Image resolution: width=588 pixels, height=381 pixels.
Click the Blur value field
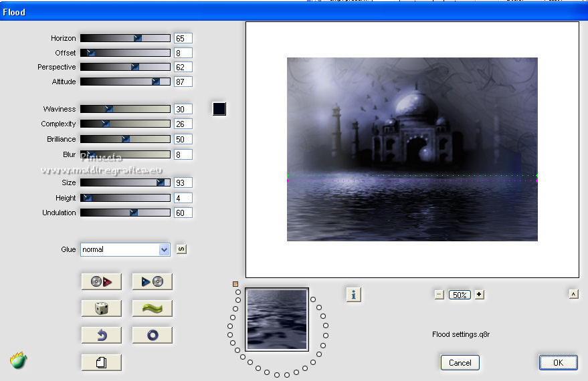[x=183, y=154]
